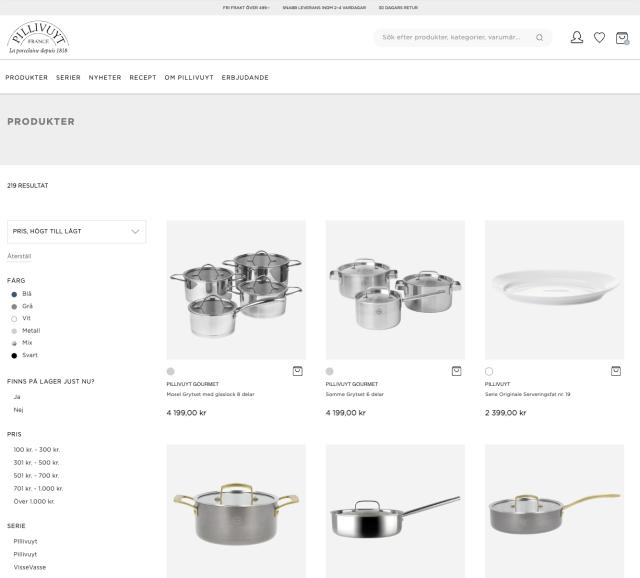
Task: Add Morel Grytset to cart
Action: coord(298,371)
